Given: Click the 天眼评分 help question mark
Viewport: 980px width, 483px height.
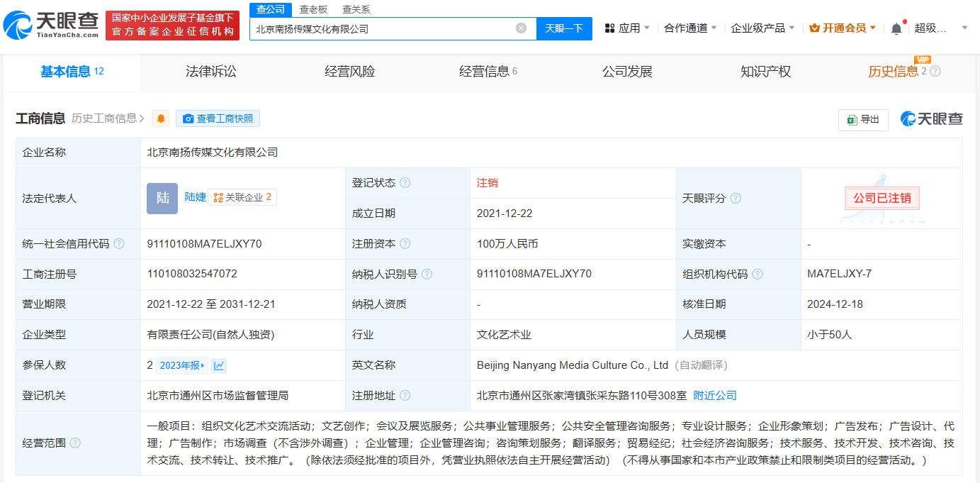Looking at the screenshot, I should pos(735,199).
